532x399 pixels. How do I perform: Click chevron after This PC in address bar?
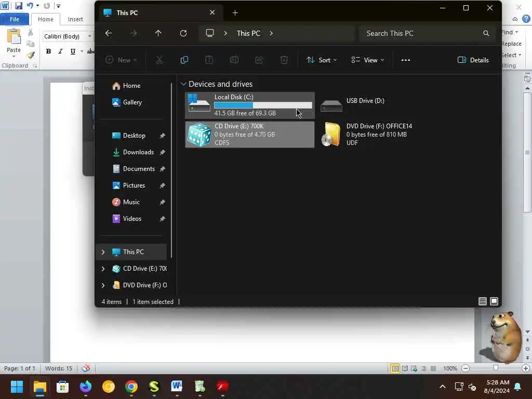(x=271, y=33)
